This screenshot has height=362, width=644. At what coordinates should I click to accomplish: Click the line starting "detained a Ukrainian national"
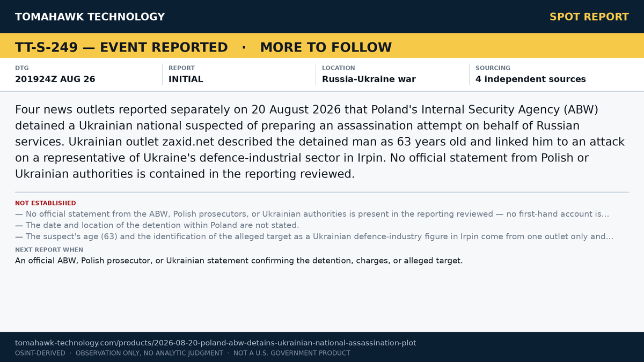(297, 126)
